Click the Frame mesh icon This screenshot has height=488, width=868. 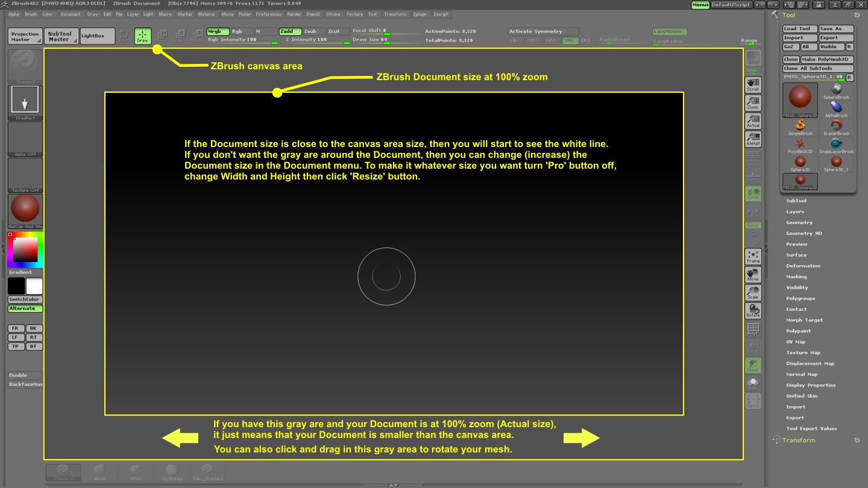coord(753,257)
